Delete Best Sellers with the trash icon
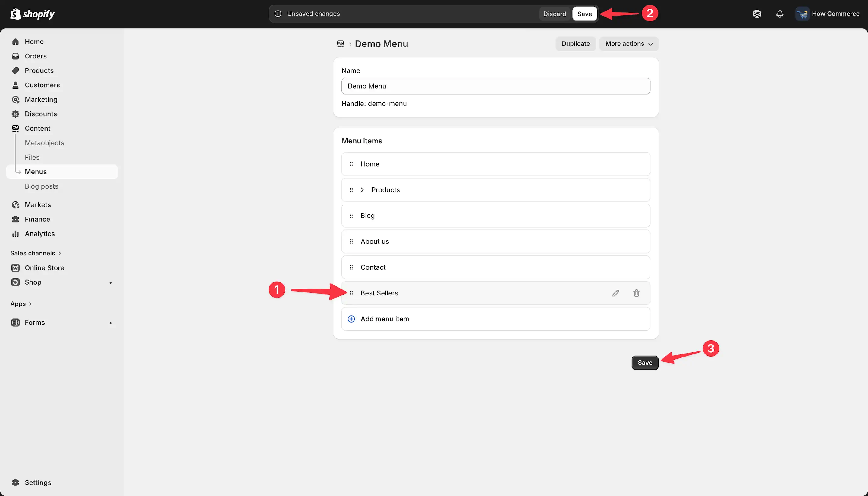The image size is (868, 496). click(636, 293)
